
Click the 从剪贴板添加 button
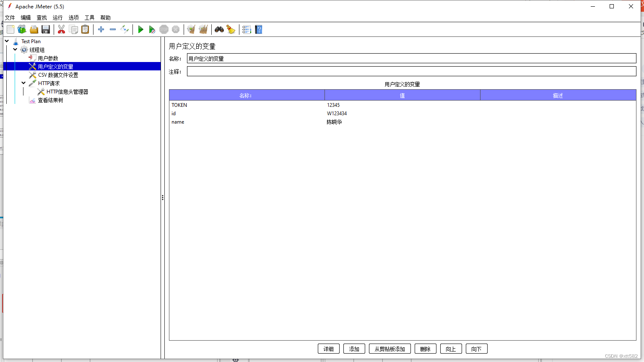coord(390,349)
